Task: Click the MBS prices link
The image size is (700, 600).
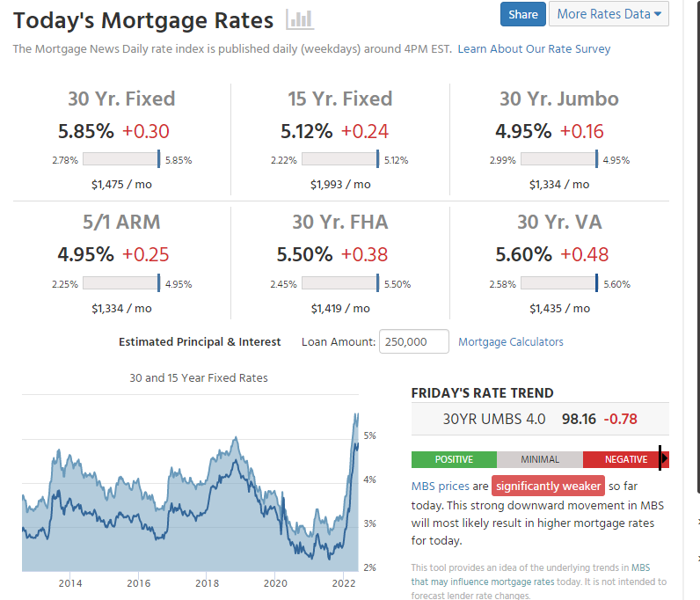Action: [x=439, y=486]
